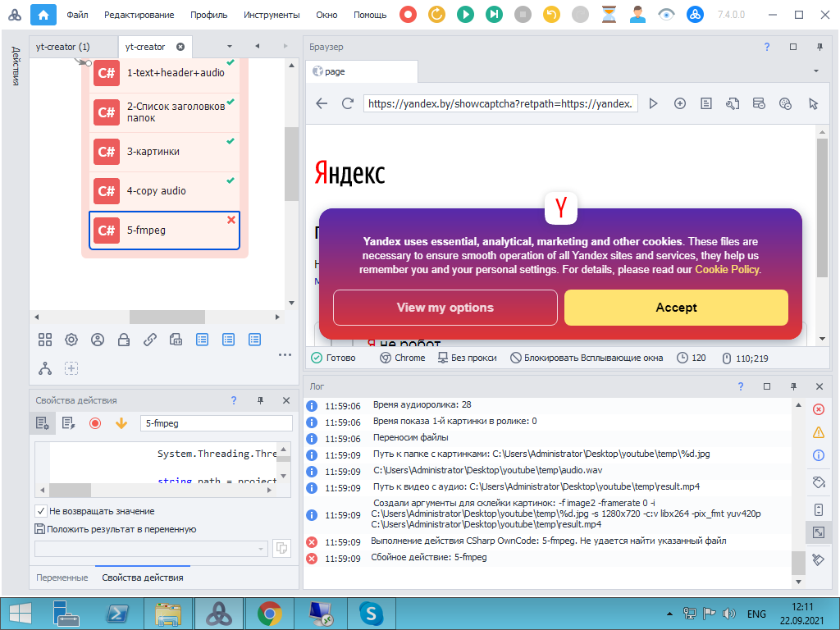The width and height of the screenshot is (840, 630).
Task: Select the 1-text+header+audio action block
Action: click(x=164, y=73)
